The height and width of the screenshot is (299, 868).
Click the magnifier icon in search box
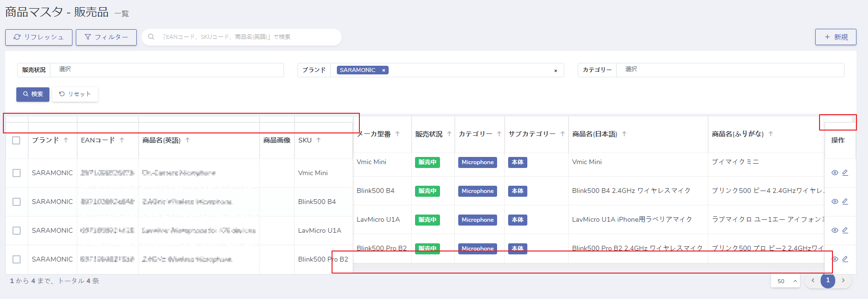click(151, 37)
